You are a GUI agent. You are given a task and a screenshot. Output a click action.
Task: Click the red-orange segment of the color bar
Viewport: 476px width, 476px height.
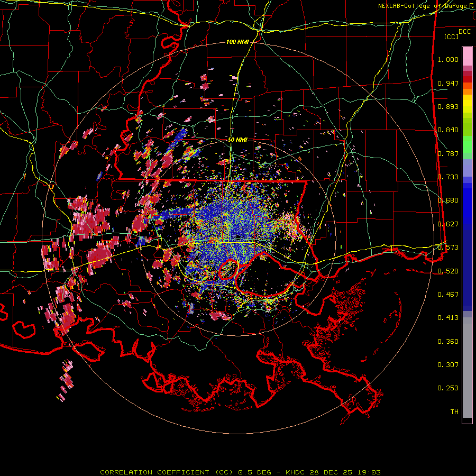pos(467,86)
